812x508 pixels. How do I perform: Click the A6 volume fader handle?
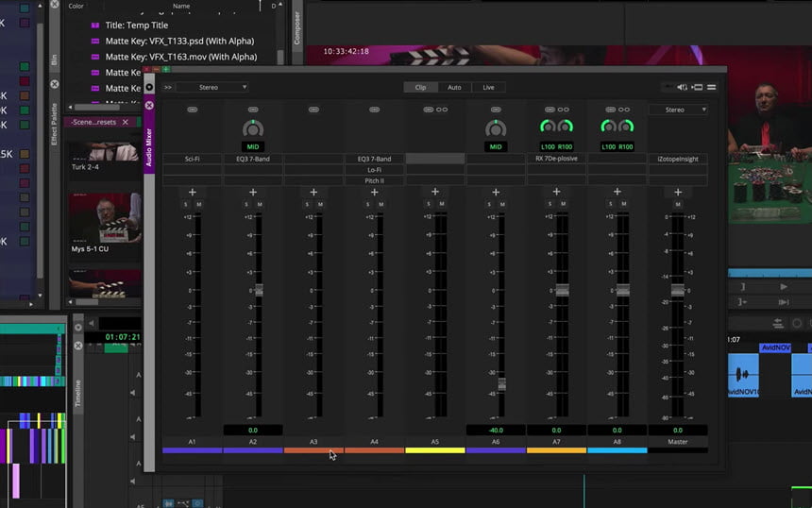[501, 384]
